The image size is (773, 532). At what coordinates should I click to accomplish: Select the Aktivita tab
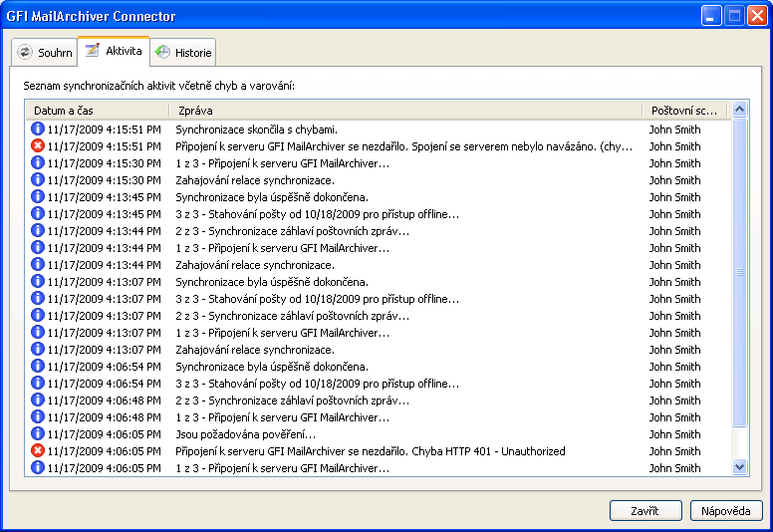click(114, 51)
